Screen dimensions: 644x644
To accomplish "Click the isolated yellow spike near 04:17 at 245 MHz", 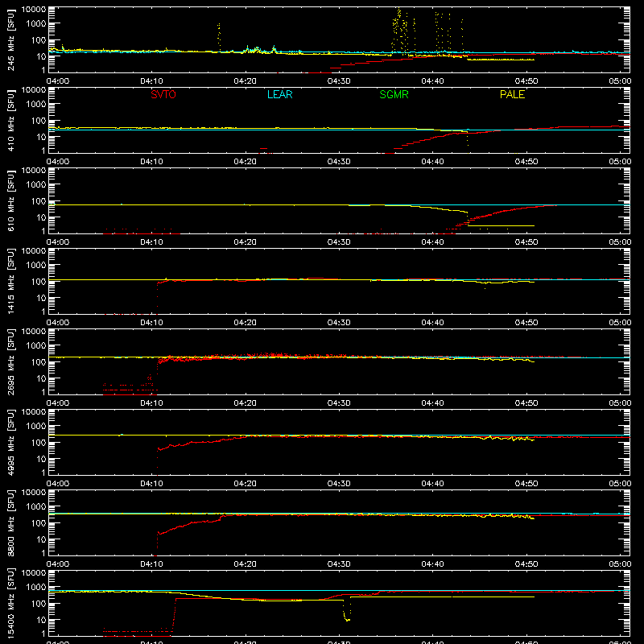I will (x=218, y=37).
